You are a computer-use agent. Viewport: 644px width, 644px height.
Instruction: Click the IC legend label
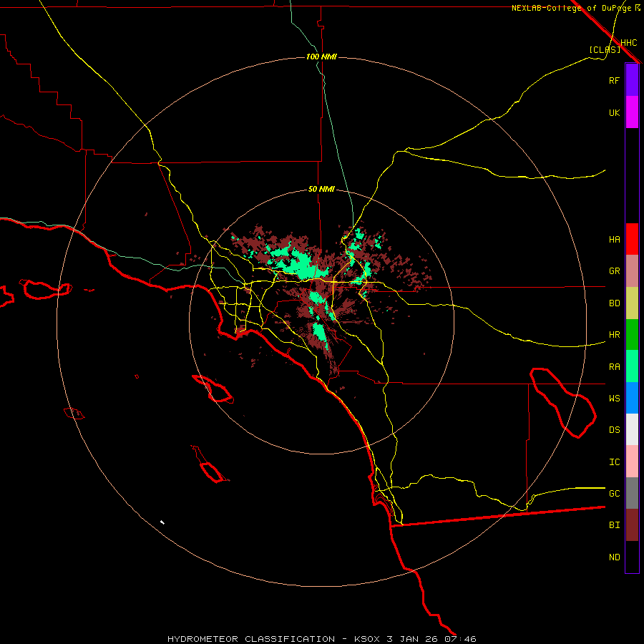614,462
